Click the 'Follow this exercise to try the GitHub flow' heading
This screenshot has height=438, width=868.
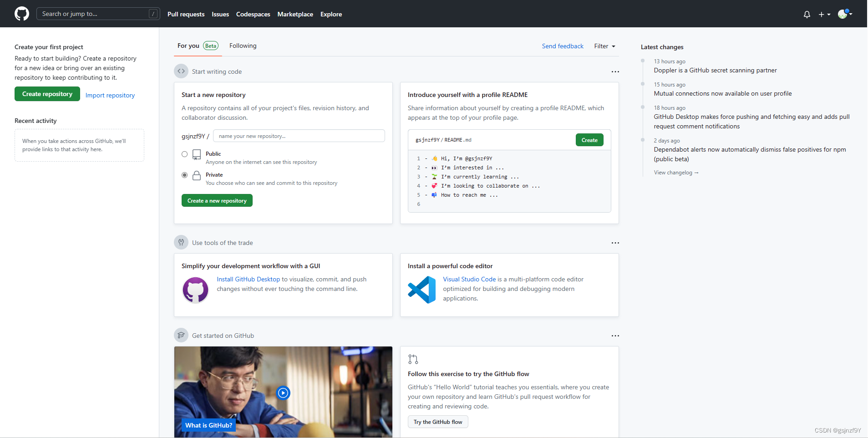tap(468, 374)
